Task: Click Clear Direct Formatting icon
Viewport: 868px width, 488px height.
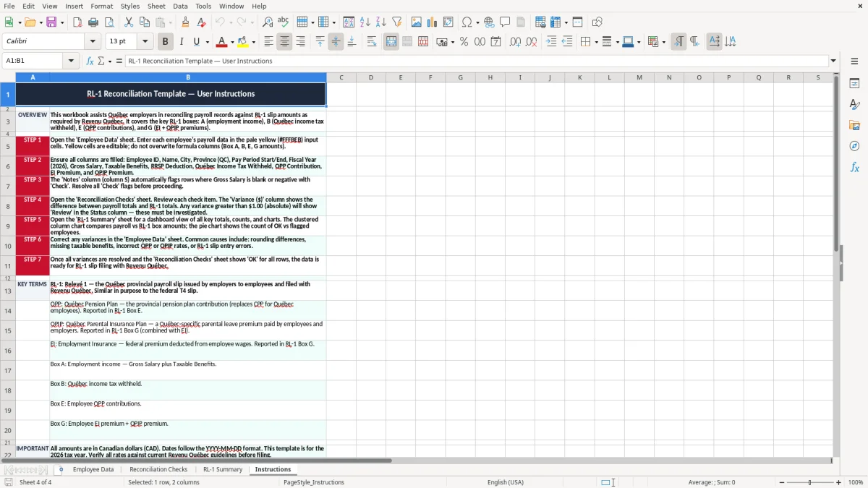Action: tap(201, 22)
